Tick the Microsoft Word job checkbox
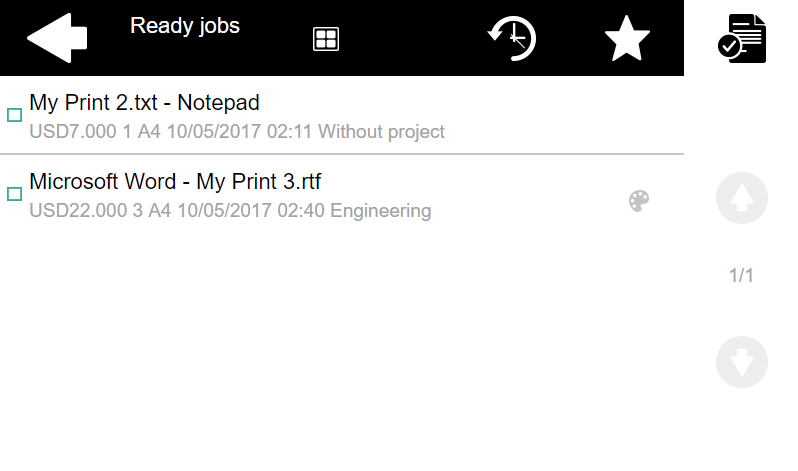Image resolution: width=798 pixels, height=471 pixels. tap(15, 194)
